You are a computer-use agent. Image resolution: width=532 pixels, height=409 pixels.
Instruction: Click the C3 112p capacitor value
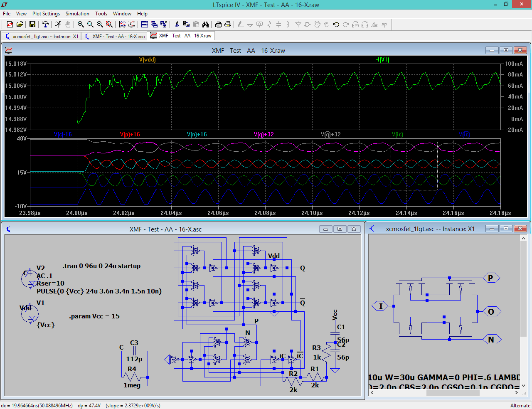tap(134, 359)
